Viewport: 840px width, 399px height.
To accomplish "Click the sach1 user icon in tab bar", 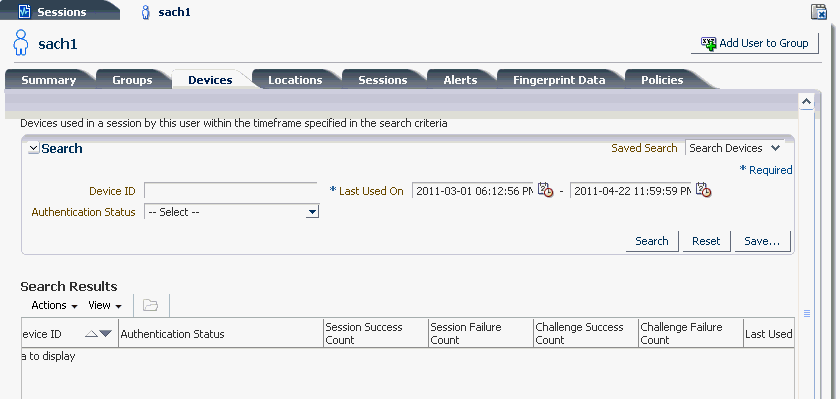I will tap(145, 12).
